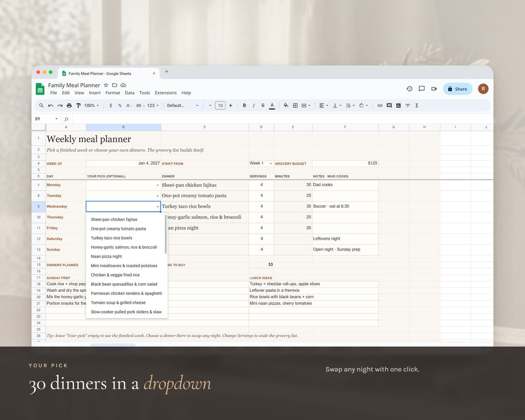Click the search menus magnifier icon
525x420 pixels.
coord(41,106)
